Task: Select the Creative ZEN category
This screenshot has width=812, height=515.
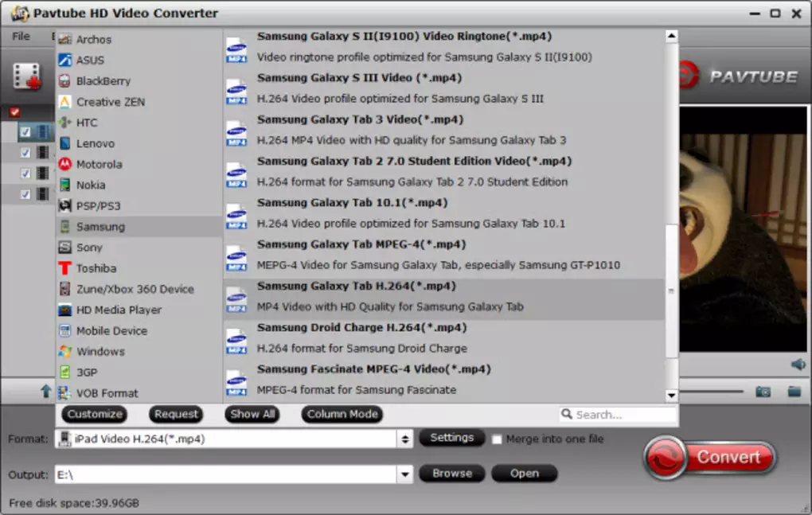Action: [110, 102]
